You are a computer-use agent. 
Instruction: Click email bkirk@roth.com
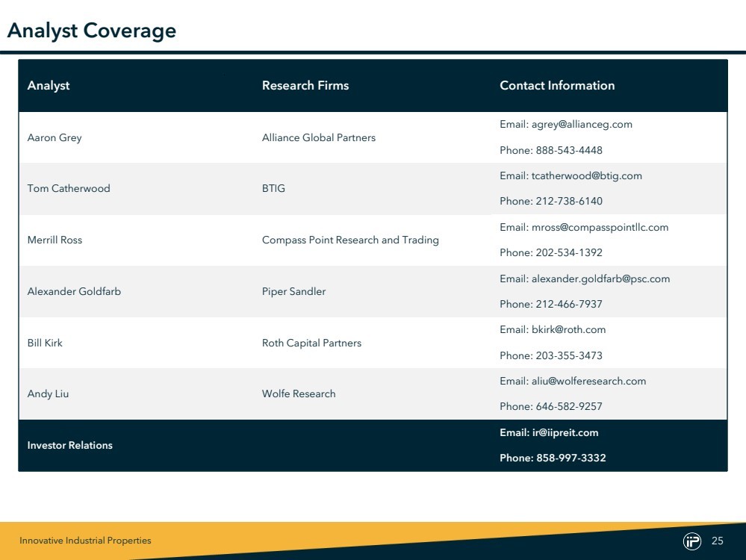(568, 330)
